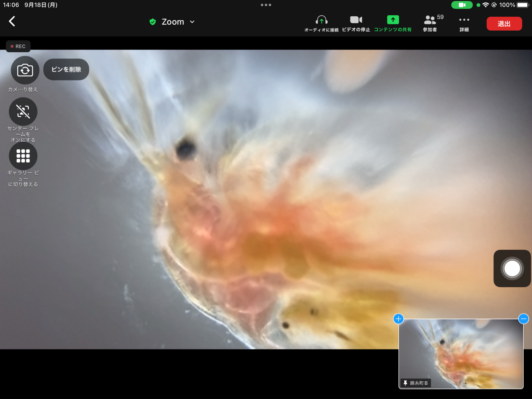Stop video using the camera icon
This screenshot has height=399, width=532.
(x=356, y=23)
